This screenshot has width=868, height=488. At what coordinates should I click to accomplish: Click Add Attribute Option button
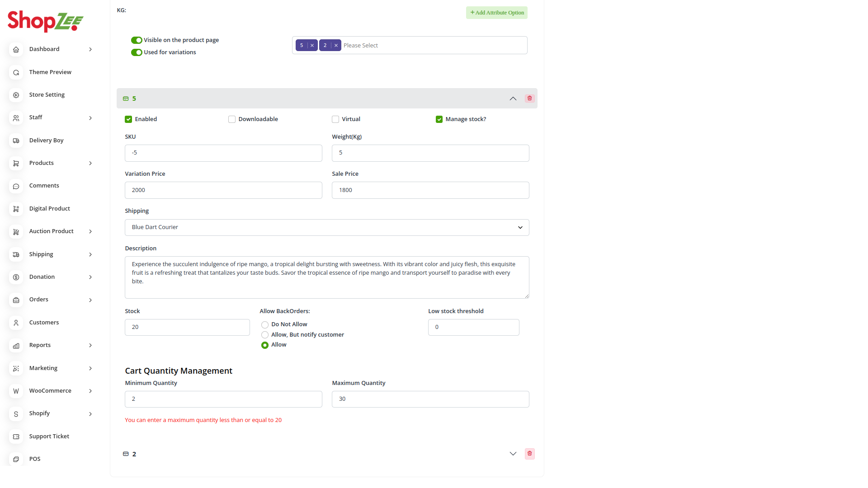(496, 13)
